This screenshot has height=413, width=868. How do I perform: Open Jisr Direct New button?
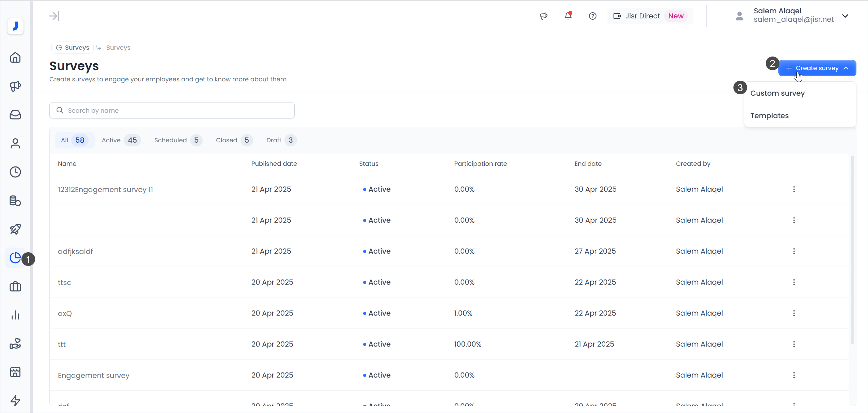click(x=650, y=16)
